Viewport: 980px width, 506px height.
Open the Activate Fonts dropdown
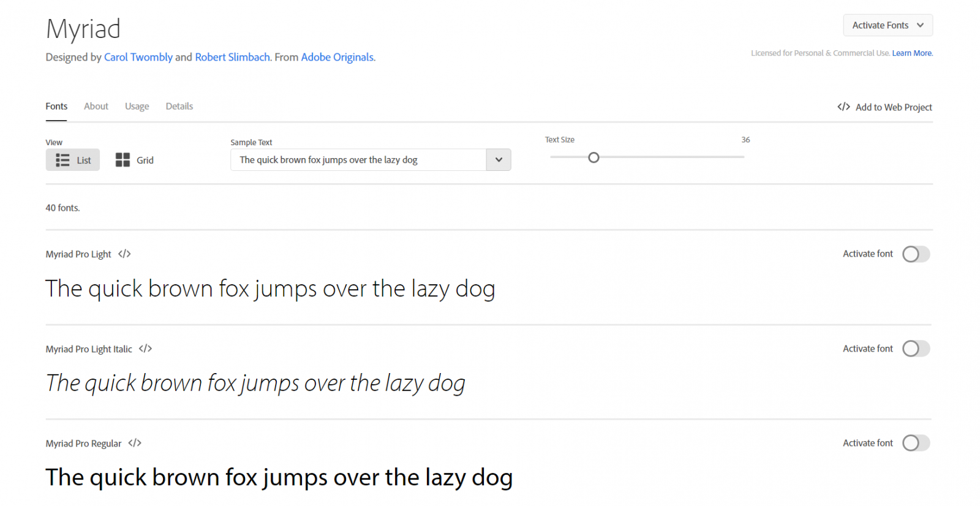pyautogui.click(x=888, y=25)
